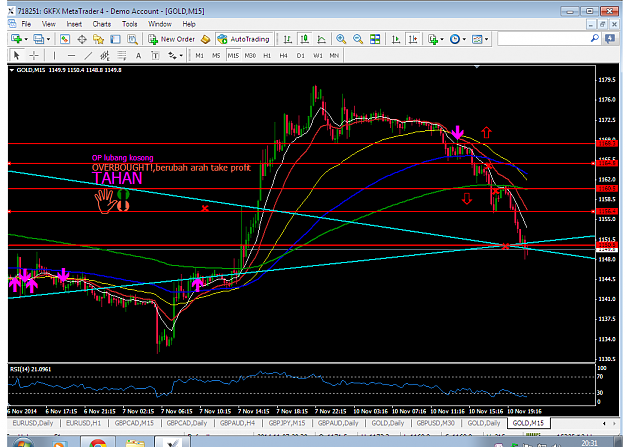Image resolution: width=625 pixels, height=447 pixels.
Task: Expand the indicators list dropdown arrow
Action: click(442, 39)
